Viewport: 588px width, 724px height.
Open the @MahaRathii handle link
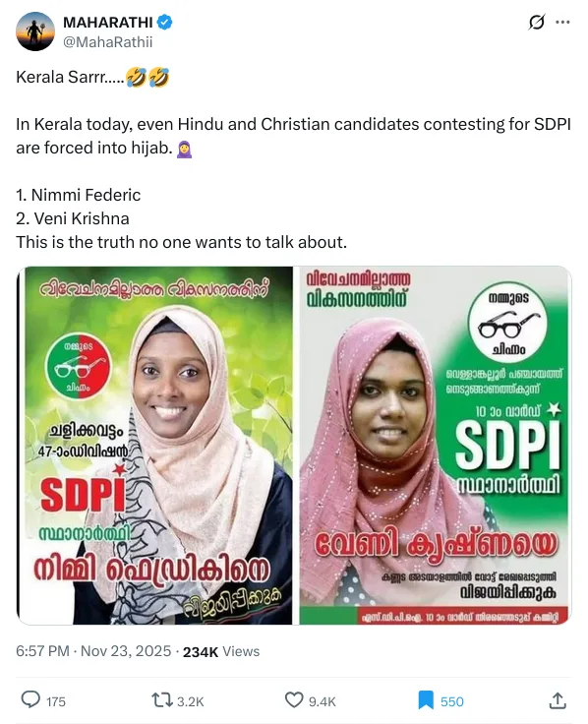coord(107,42)
